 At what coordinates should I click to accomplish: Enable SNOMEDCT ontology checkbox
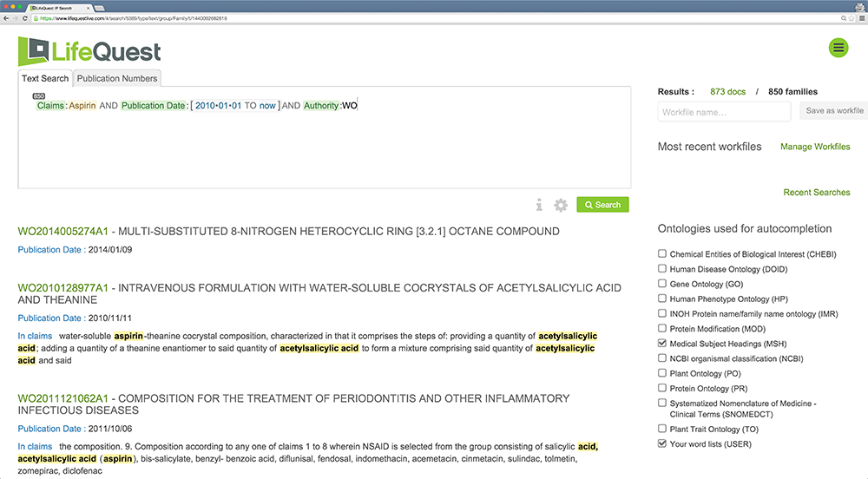(x=662, y=404)
